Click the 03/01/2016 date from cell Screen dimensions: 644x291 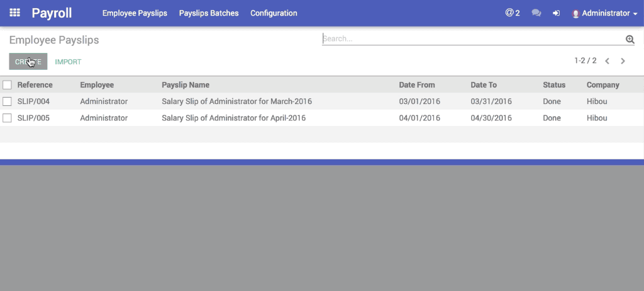coord(419,101)
